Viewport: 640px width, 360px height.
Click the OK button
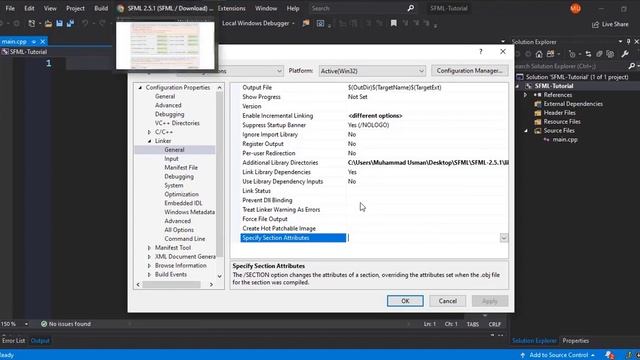point(405,301)
